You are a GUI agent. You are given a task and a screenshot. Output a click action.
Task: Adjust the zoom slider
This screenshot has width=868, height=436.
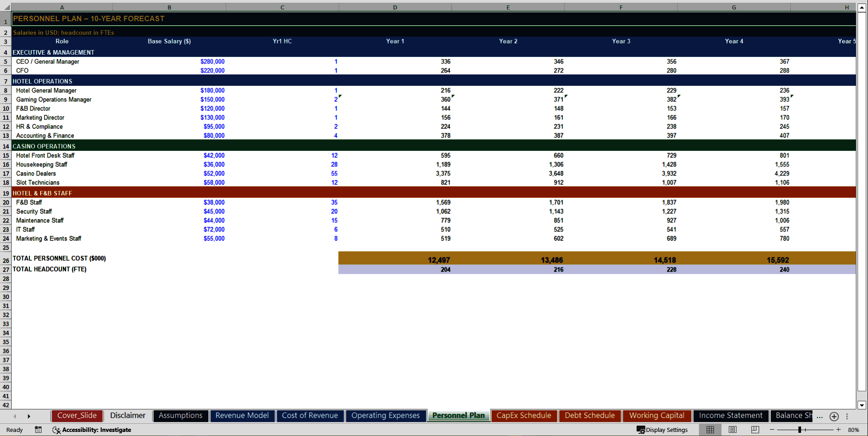[x=801, y=430]
